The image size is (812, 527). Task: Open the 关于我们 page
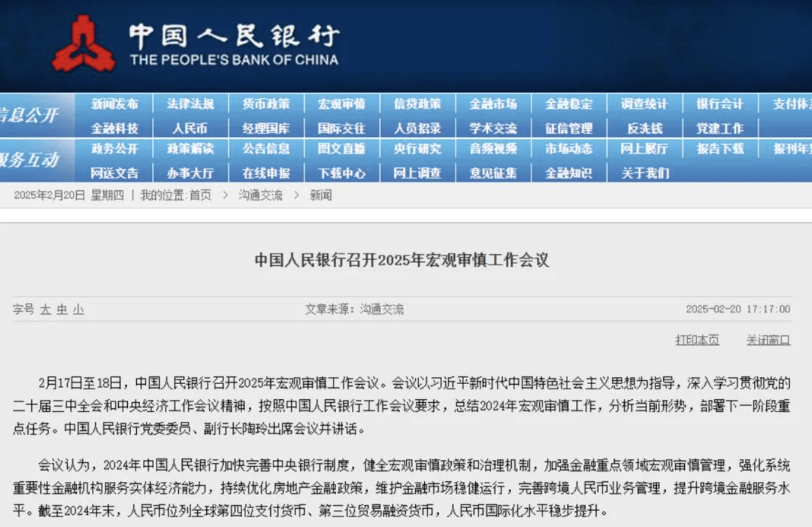pos(644,173)
